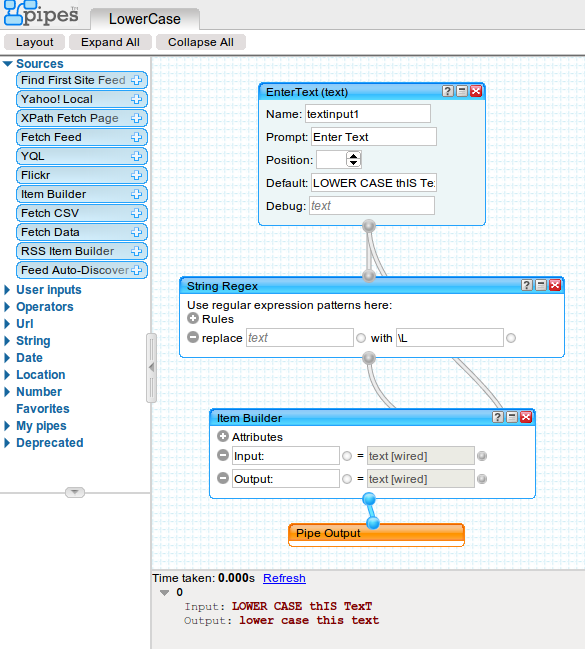This screenshot has height=649, width=585.
Task: Click the Prompt field Enter Text
Action: [x=374, y=137]
